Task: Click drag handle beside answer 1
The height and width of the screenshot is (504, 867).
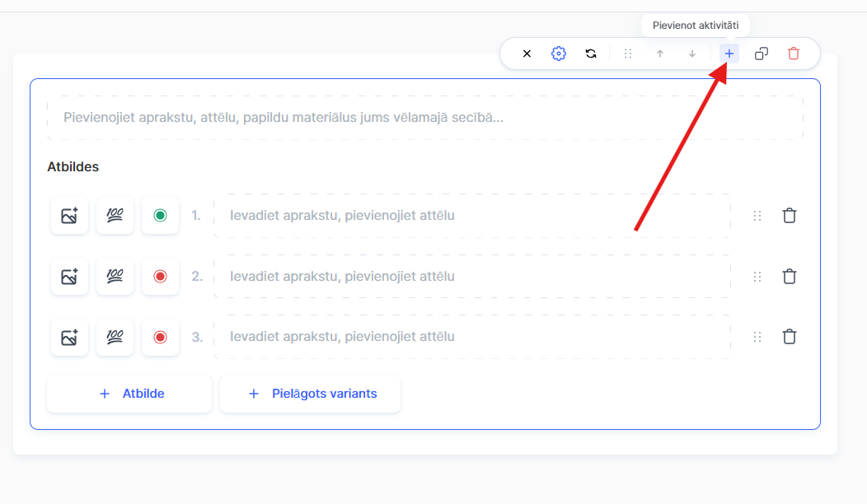Action: 757,216
